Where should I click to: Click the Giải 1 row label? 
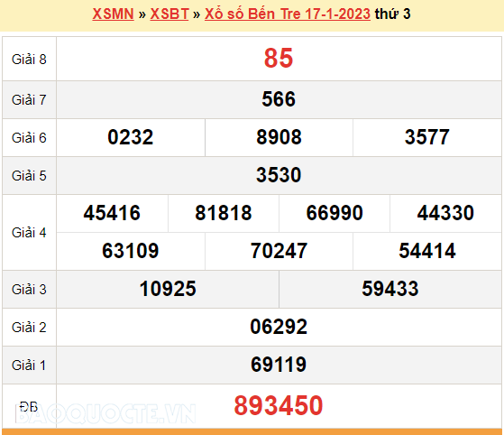(x=29, y=366)
